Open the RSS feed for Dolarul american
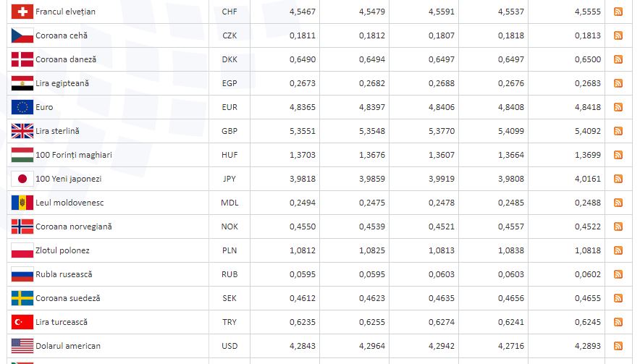The height and width of the screenshot is (364, 640). pyautogui.click(x=618, y=346)
